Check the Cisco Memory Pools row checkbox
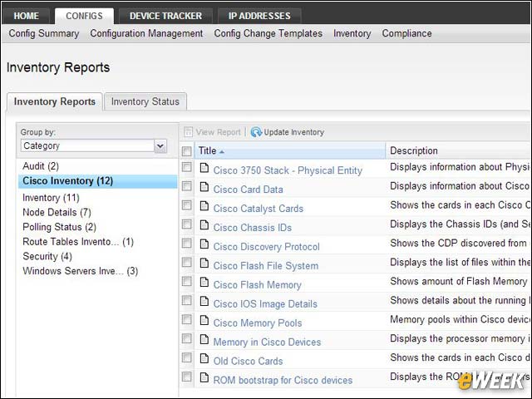The height and width of the screenshot is (399, 532). 186,319
